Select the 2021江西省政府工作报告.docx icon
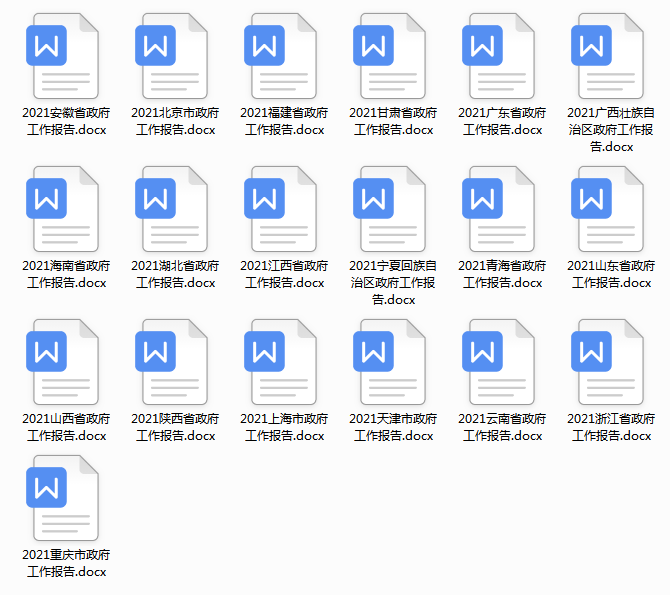 pos(283,209)
